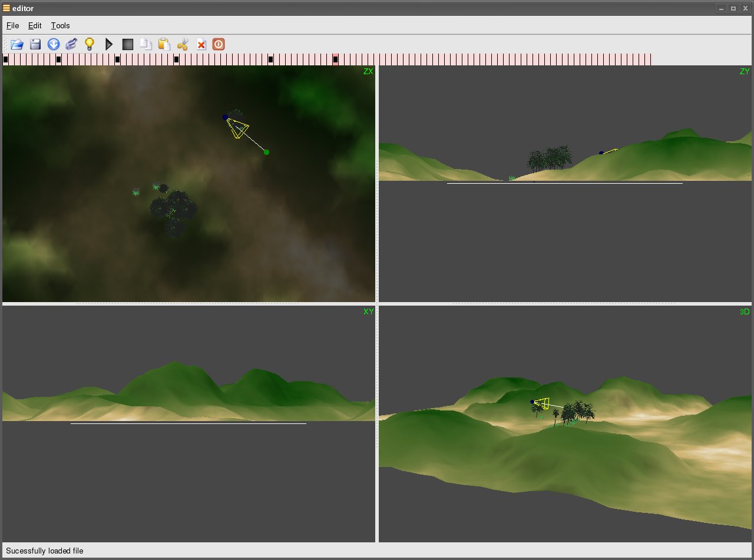Click the yellow light bulb icon
The width and height of the screenshot is (754, 560).
90,44
